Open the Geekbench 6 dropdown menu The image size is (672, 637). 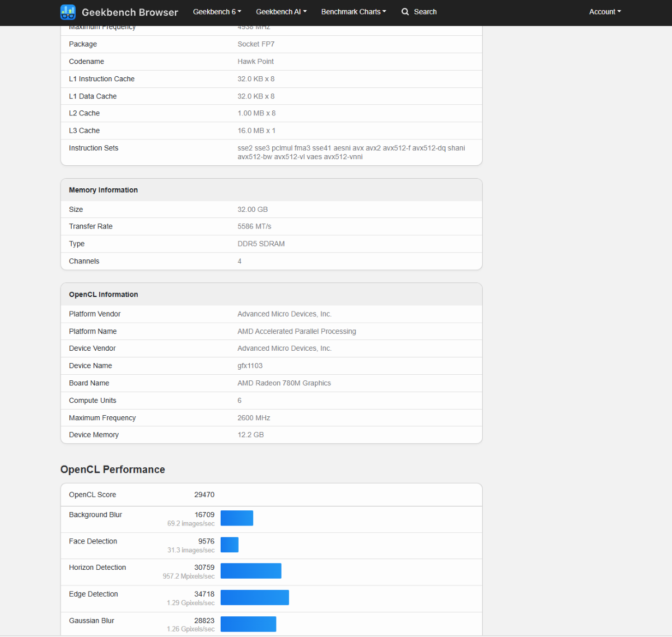pyautogui.click(x=217, y=12)
